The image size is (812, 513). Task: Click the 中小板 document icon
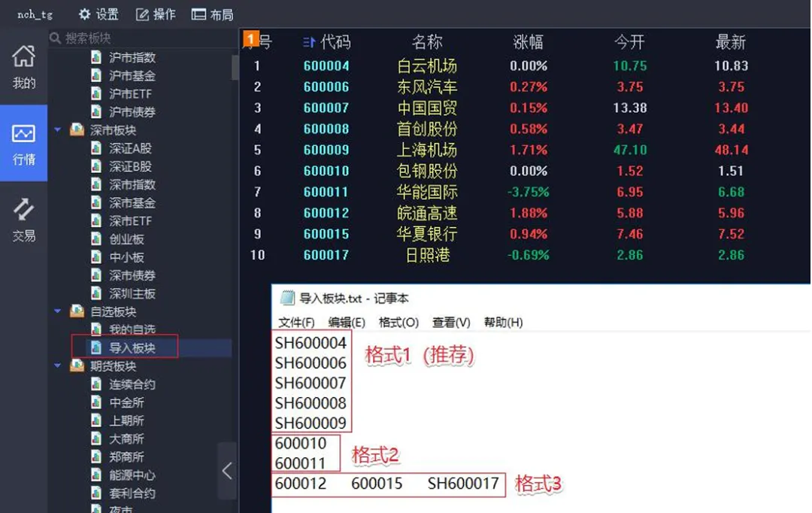point(96,256)
